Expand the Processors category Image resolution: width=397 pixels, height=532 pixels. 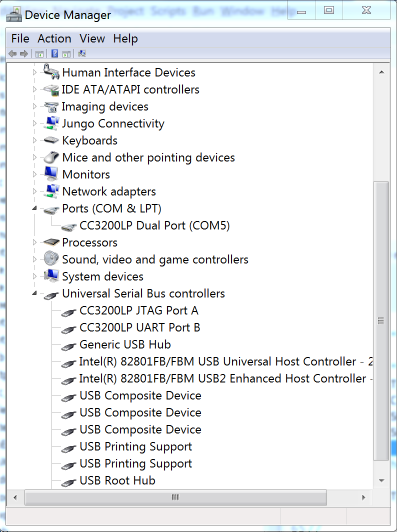(34, 242)
